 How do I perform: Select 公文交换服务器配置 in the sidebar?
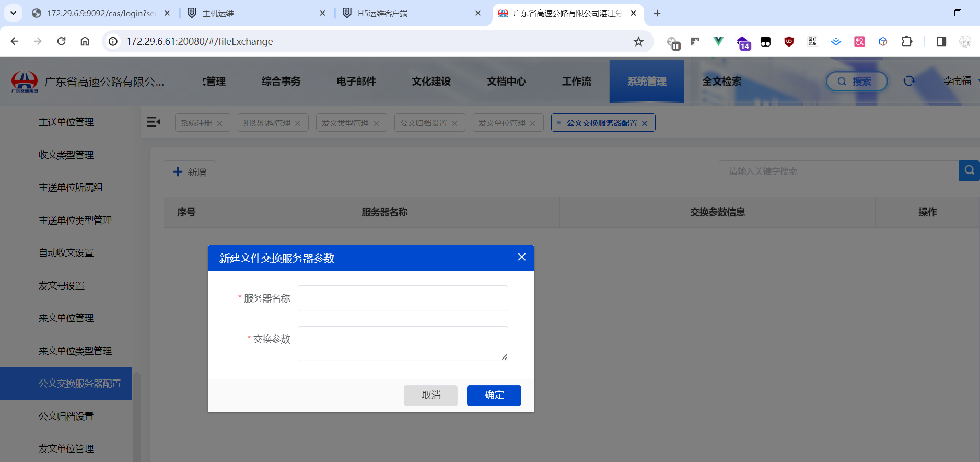(x=66, y=384)
